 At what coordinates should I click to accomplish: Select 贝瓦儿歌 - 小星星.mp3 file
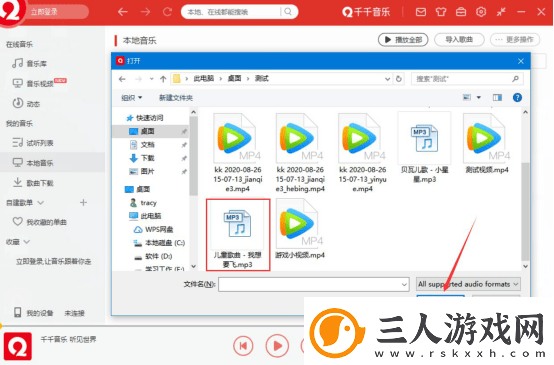tap(424, 148)
